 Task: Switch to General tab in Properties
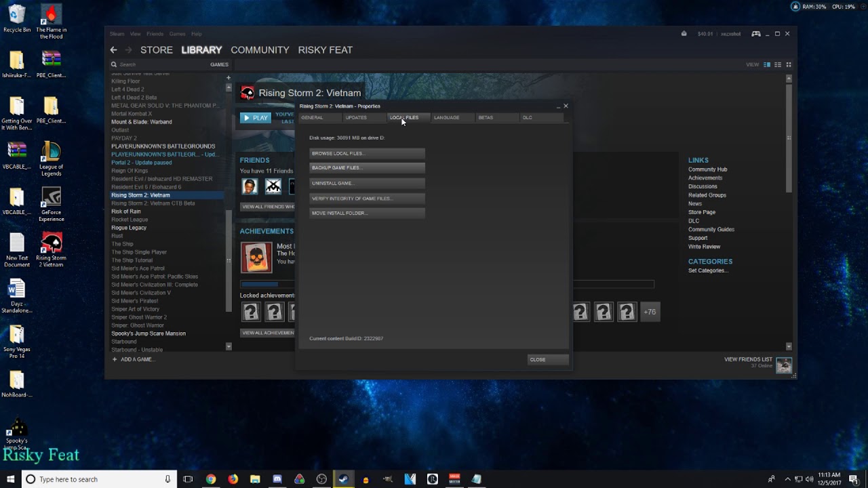click(x=321, y=118)
